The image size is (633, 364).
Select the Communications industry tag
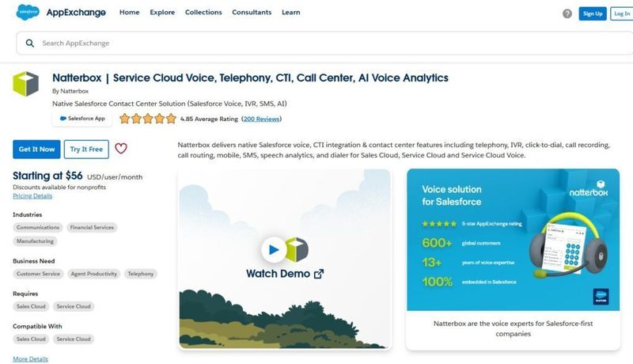pyautogui.click(x=38, y=228)
